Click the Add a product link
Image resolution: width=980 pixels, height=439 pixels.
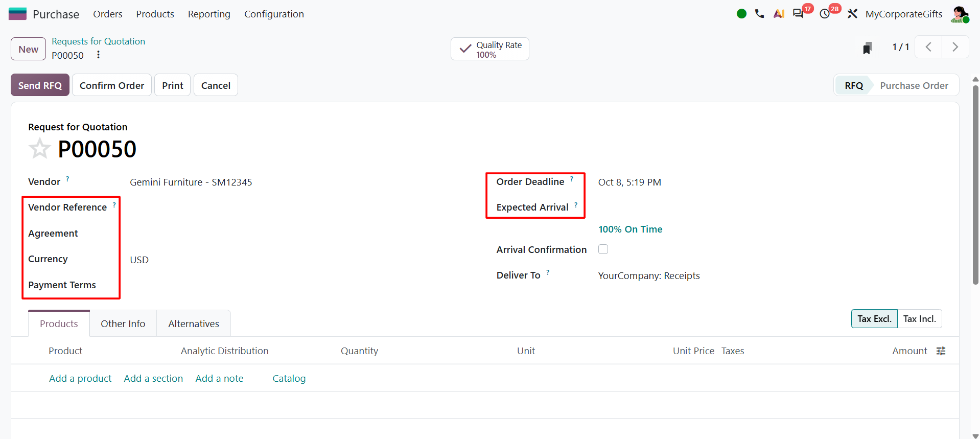pos(80,378)
